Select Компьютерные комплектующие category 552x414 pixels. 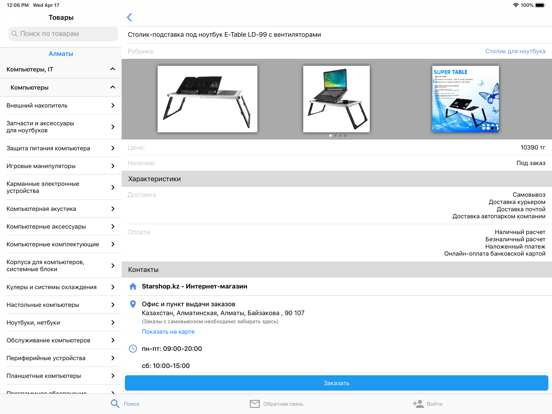(61, 244)
